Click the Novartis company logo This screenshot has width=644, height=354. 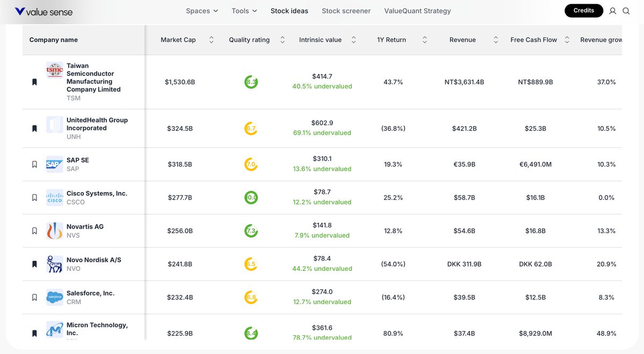(x=55, y=231)
